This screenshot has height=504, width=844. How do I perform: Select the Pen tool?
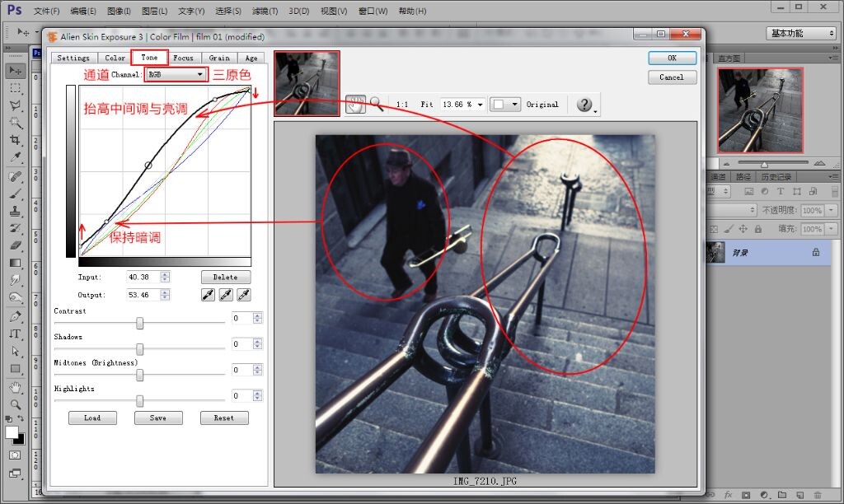[x=15, y=315]
